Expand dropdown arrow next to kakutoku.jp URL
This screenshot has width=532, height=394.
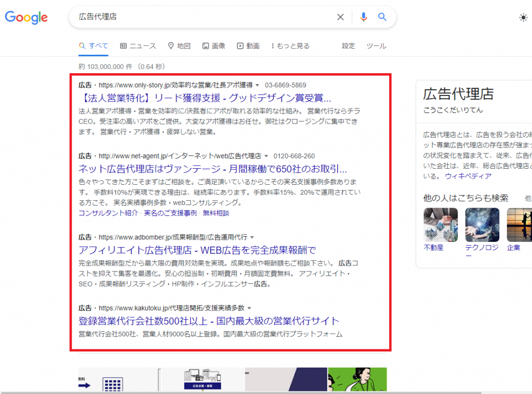coord(249,308)
